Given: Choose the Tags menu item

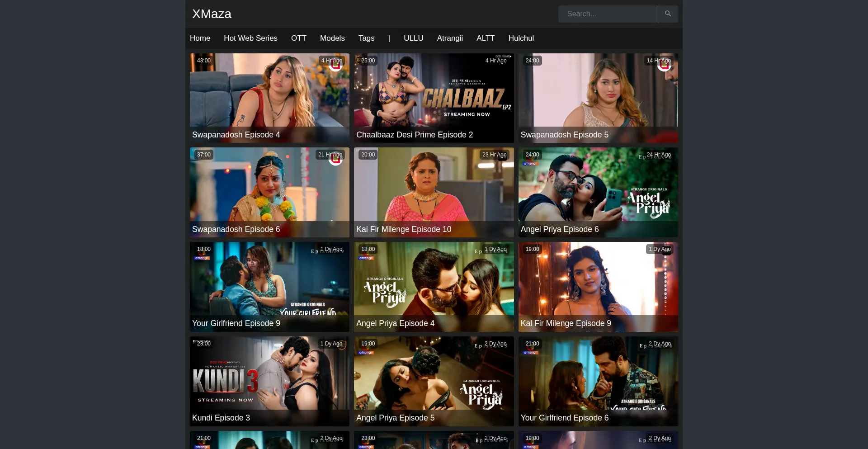Looking at the screenshot, I should point(366,38).
